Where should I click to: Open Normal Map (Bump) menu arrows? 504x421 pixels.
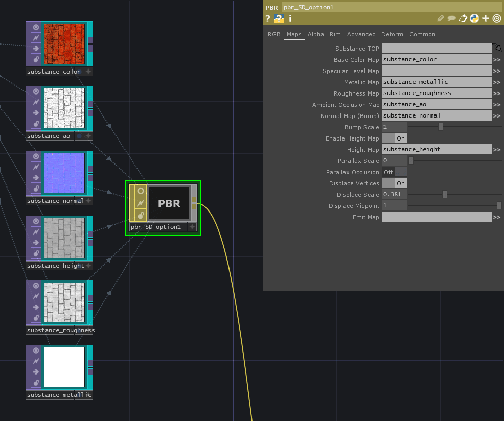coord(497,116)
